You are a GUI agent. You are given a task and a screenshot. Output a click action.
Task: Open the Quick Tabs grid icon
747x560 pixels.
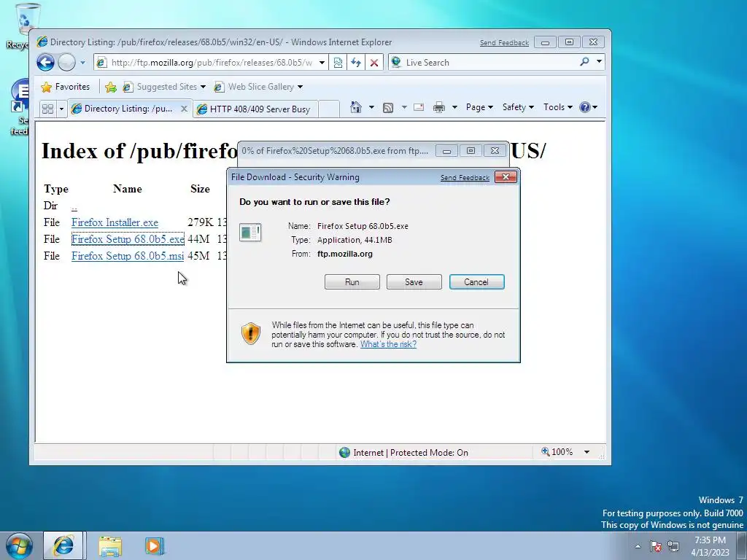tap(47, 109)
